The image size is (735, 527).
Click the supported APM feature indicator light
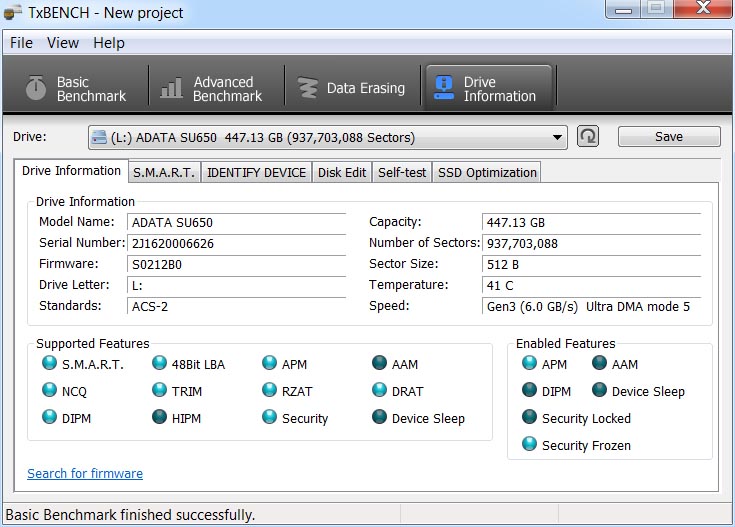coord(270,363)
